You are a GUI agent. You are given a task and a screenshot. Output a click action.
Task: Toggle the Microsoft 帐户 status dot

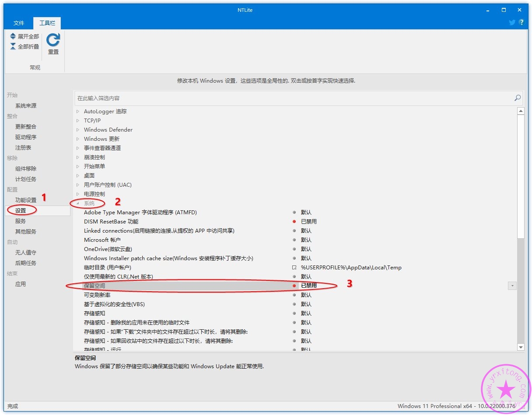[x=294, y=240]
